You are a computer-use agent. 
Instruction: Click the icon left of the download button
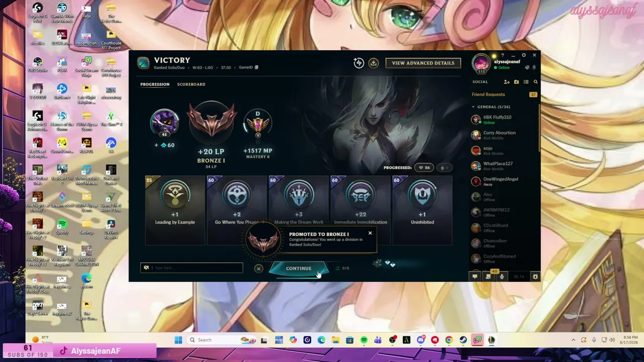tap(358, 63)
